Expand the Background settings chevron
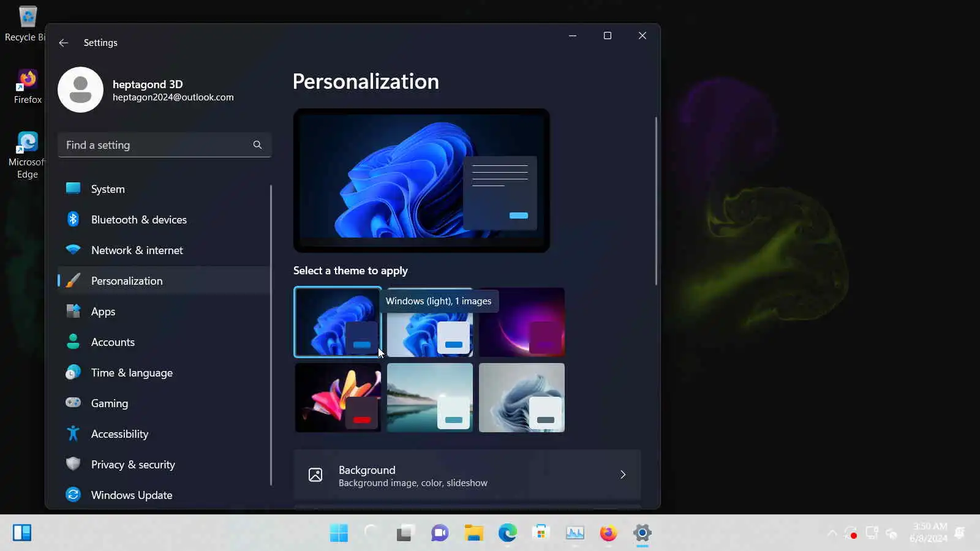The image size is (980, 551). [x=623, y=475]
